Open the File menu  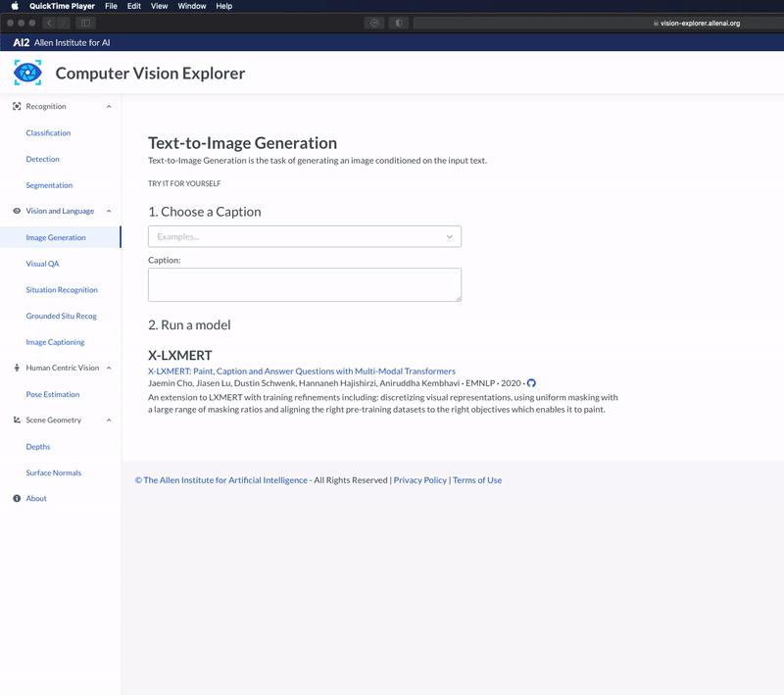click(x=111, y=6)
